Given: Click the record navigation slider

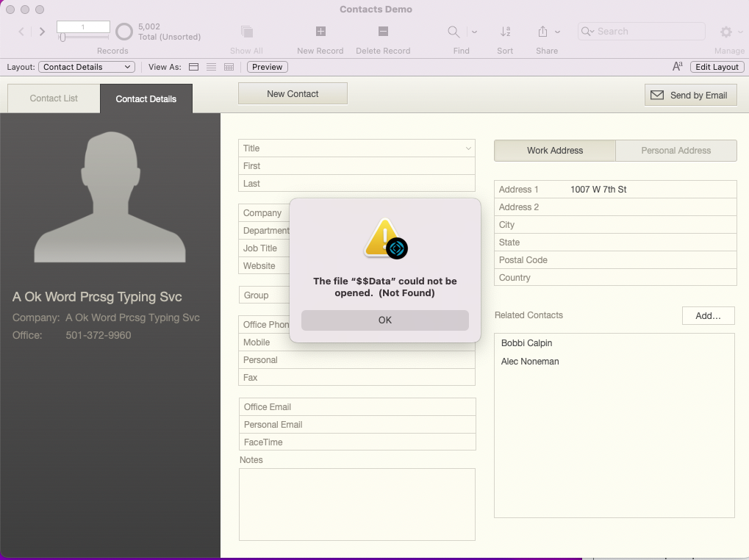Looking at the screenshot, I should 83,37.
